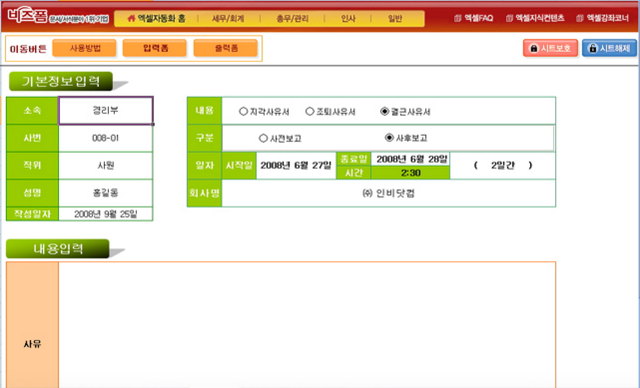Image resolution: width=640 pixels, height=388 pixels.
Task: Click the 사번 field 008-01
Action: [x=106, y=138]
